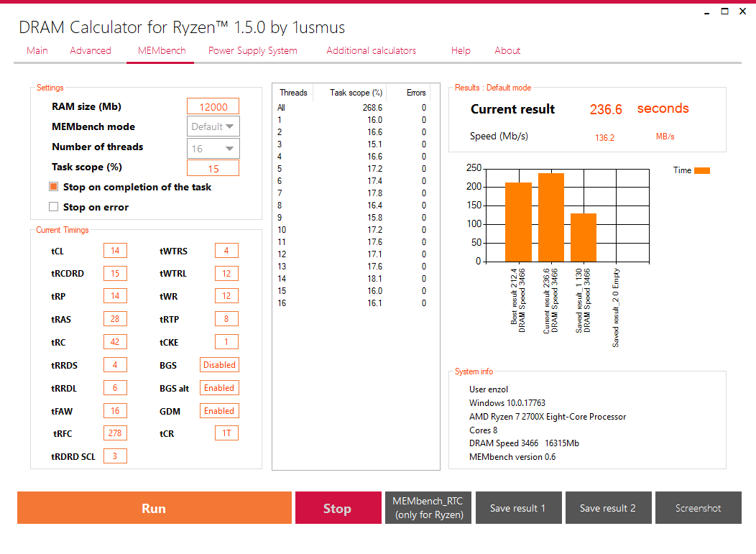Open the Advanced tab
This screenshot has height=554, width=756.
[90, 50]
